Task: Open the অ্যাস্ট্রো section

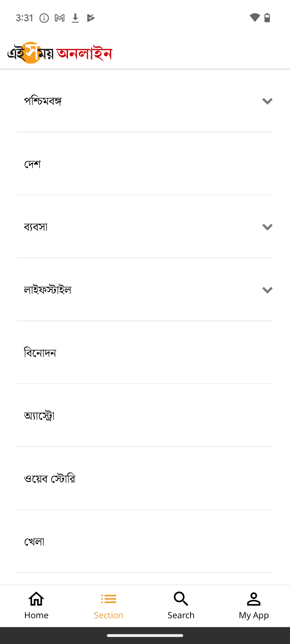Action: pyautogui.click(x=145, y=416)
